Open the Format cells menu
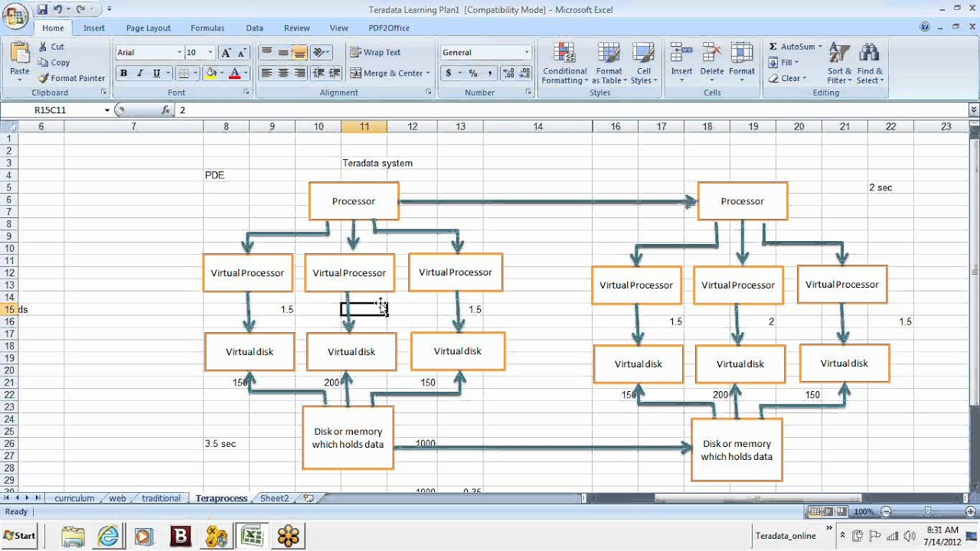This screenshot has height=551, width=980. coord(741,64)
